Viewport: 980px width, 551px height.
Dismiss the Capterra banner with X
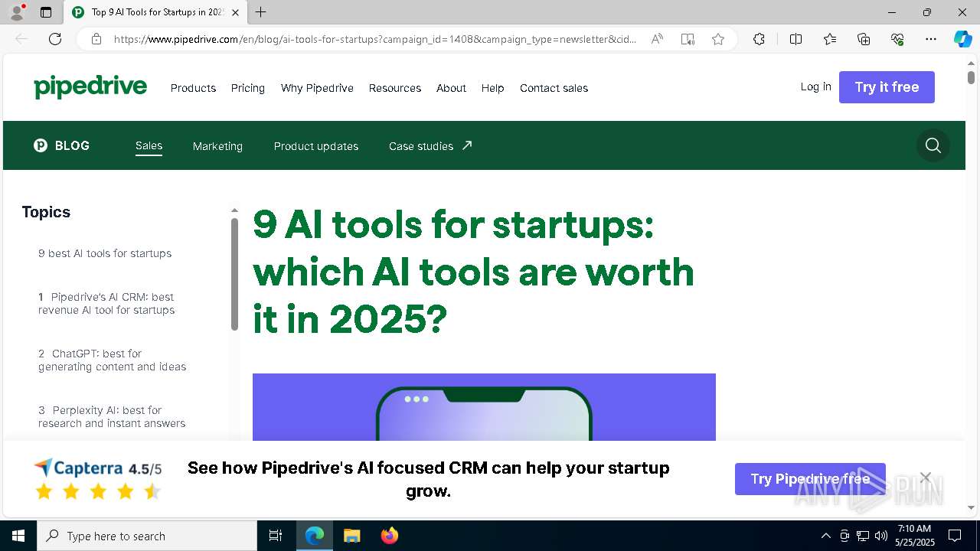925,478
